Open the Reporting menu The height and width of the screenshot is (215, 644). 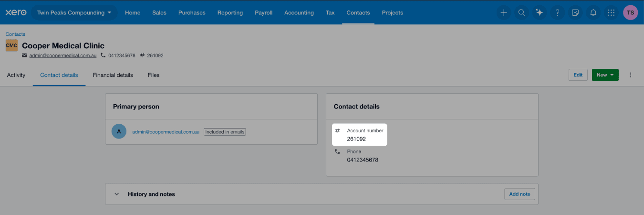click(230, 13)
